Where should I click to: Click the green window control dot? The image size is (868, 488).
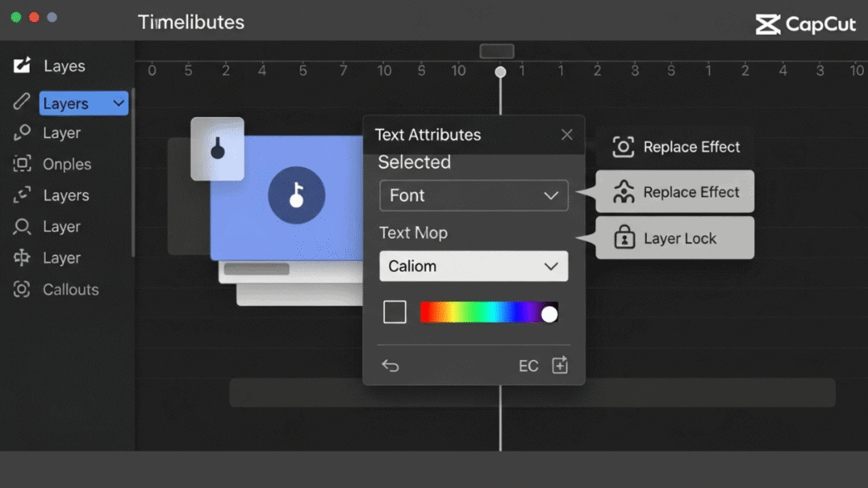click(x=16, y=17)
